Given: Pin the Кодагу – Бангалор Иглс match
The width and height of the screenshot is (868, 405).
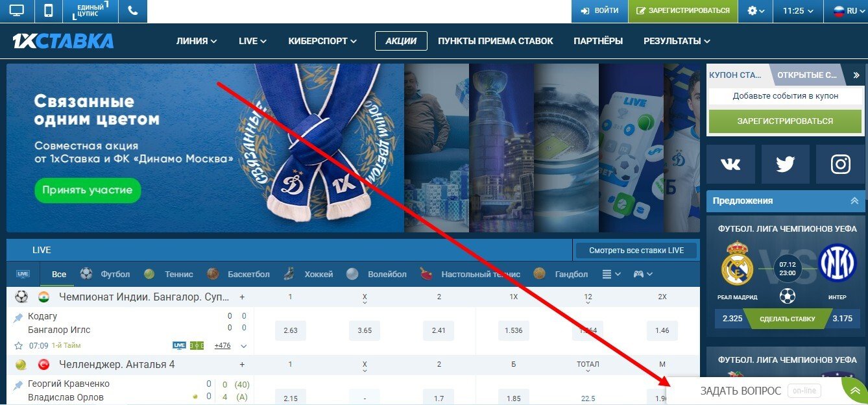Looking at the screenshot, I should pos(18,317).
